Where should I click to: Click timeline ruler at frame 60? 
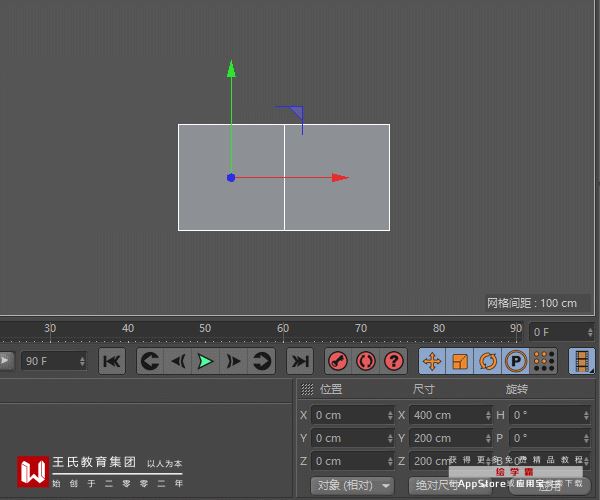pyautogui.click(x=283, y=328)
